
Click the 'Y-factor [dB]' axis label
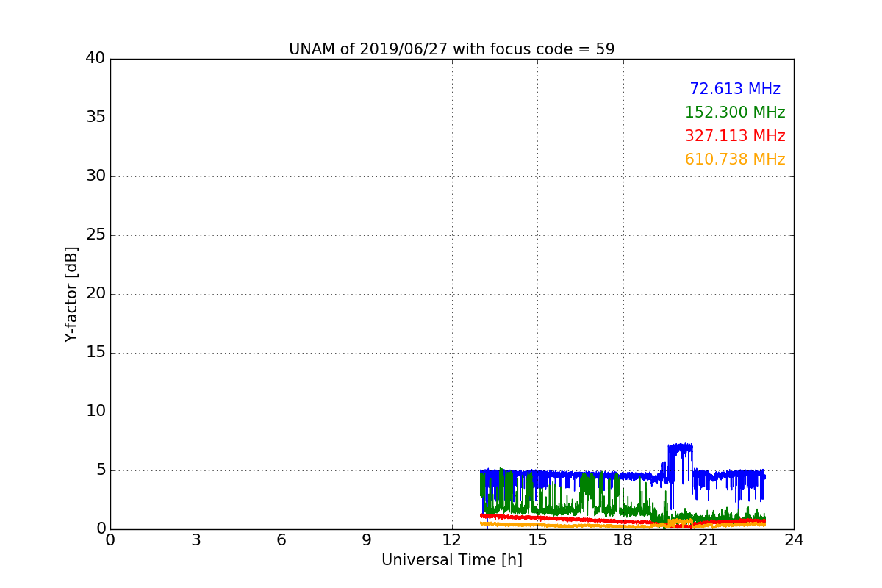(71, 294)
